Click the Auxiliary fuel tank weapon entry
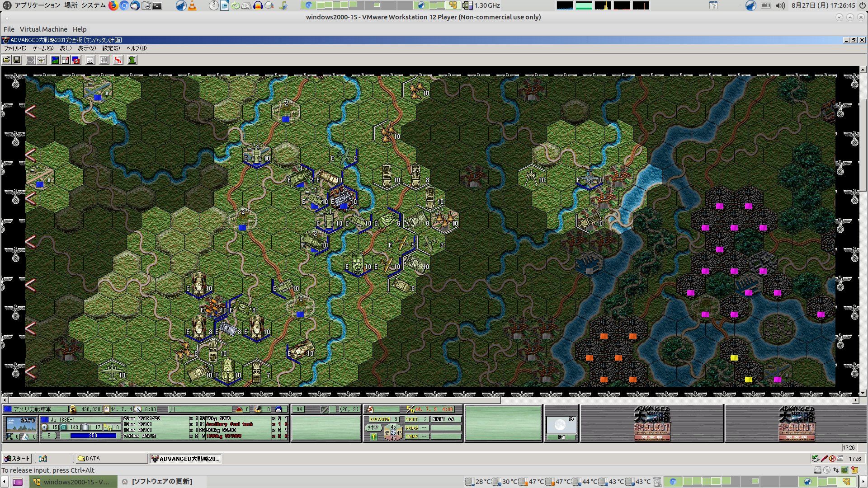This screenshot has height=488, width=868. coord(230,424)
